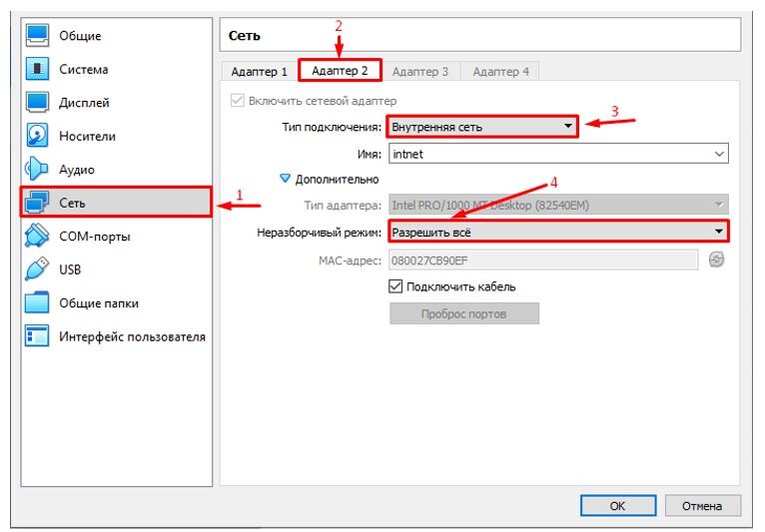Click the Интерфейс пользователя window icon
Image resolution: width=765 pixels, height=532 pixels.
pyautogui.click(x=37, y=336)
